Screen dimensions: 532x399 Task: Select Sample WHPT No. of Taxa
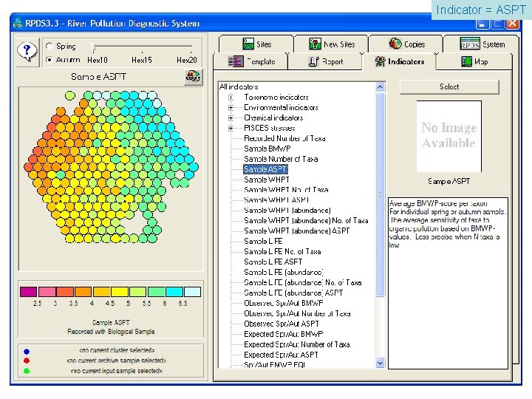(286, 190)
